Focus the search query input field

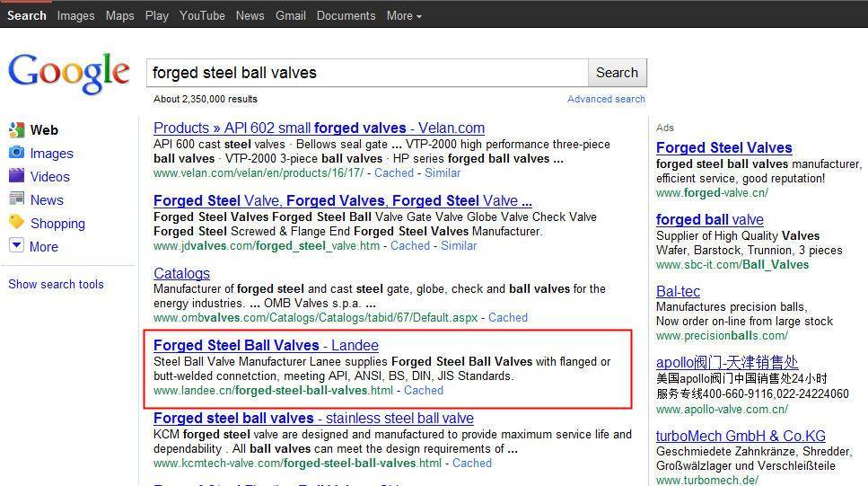tap(367, 73)
